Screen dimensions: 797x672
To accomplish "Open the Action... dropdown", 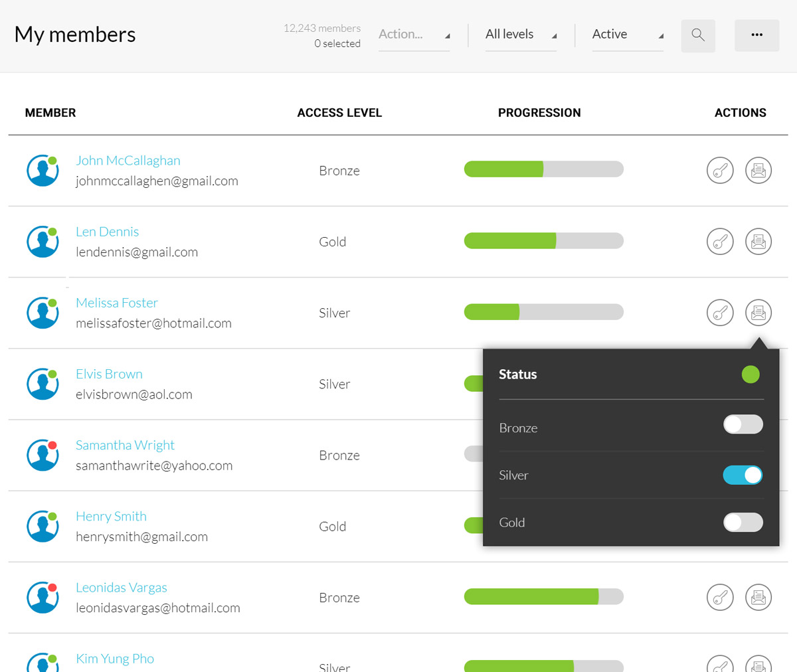I will click(414, 35).
